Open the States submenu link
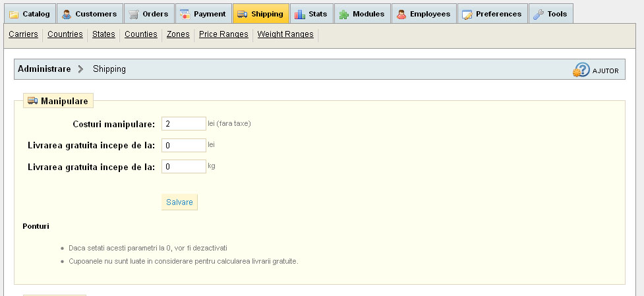644x296 pixels. coord(103,34)
